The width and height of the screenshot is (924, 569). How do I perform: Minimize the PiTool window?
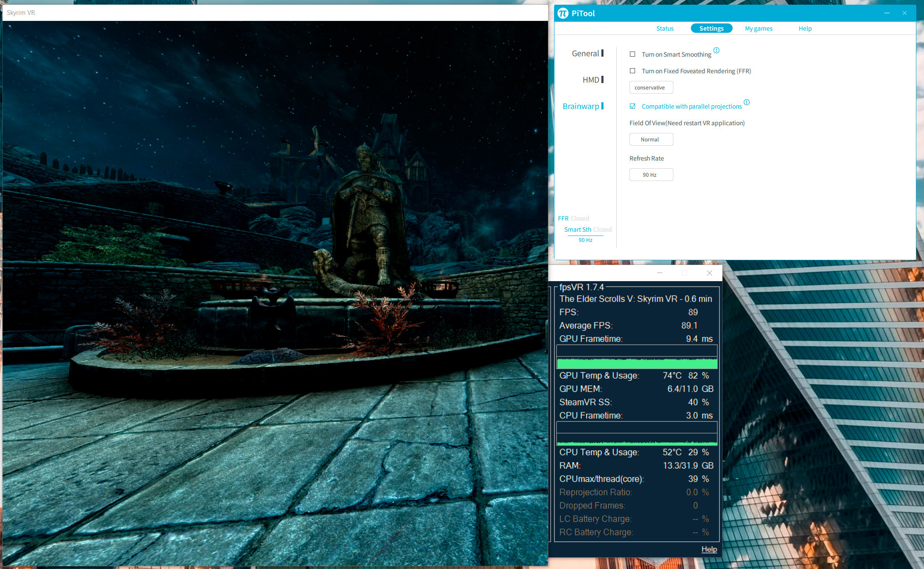(x=887, y=13)
